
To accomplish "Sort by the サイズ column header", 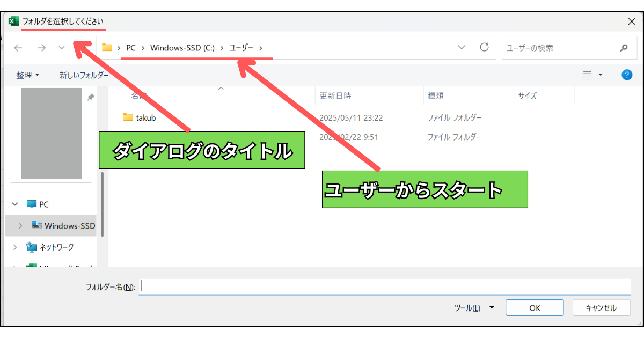I will click(527, 96).
